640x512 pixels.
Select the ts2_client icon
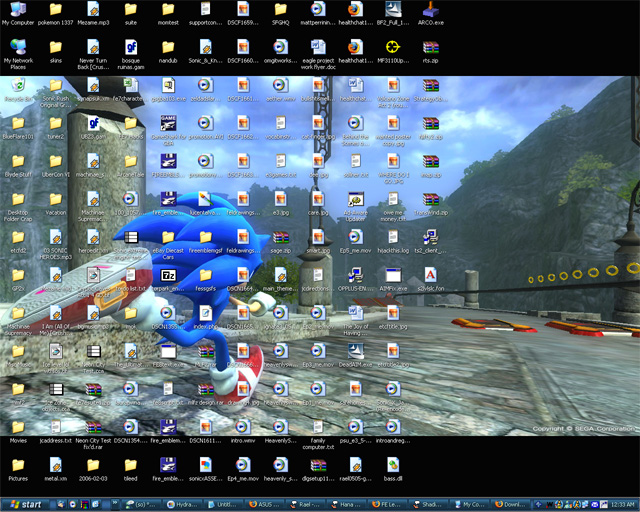pyautogui.click(x=431, y=241)
